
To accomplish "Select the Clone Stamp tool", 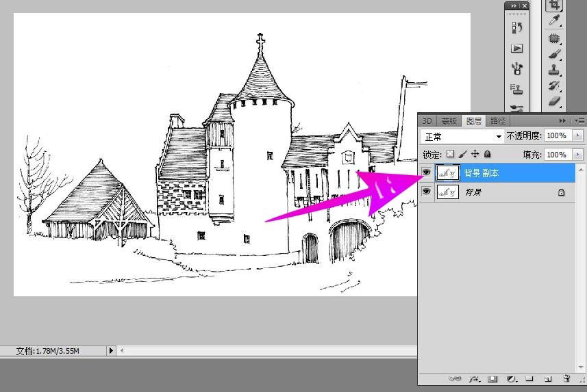I will point(554,70).
